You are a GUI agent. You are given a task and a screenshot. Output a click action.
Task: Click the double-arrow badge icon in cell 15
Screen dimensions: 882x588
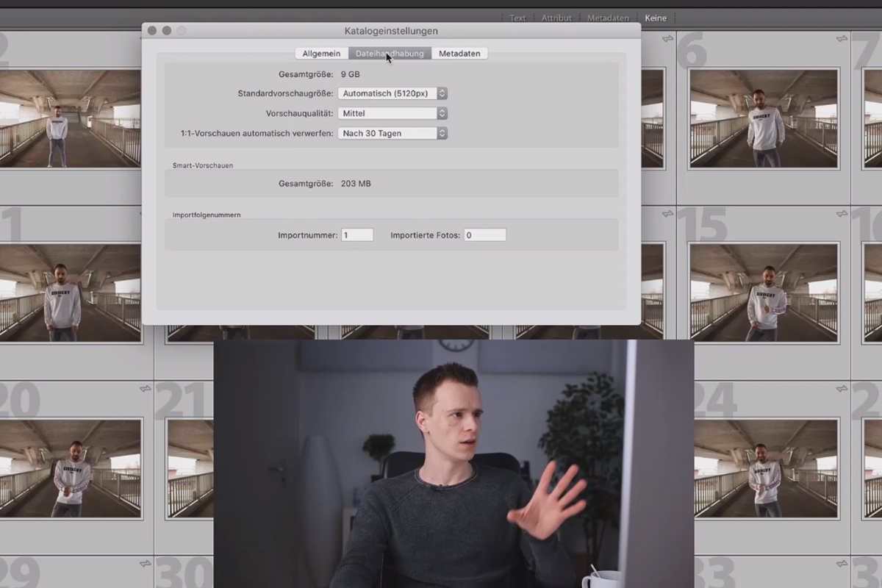point(842,214)
